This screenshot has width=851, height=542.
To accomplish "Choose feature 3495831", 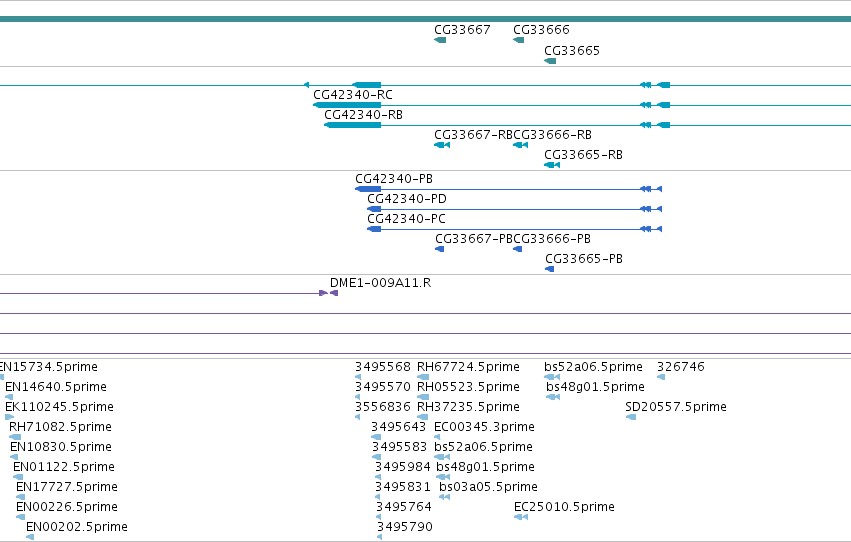I will coord(403,488).
